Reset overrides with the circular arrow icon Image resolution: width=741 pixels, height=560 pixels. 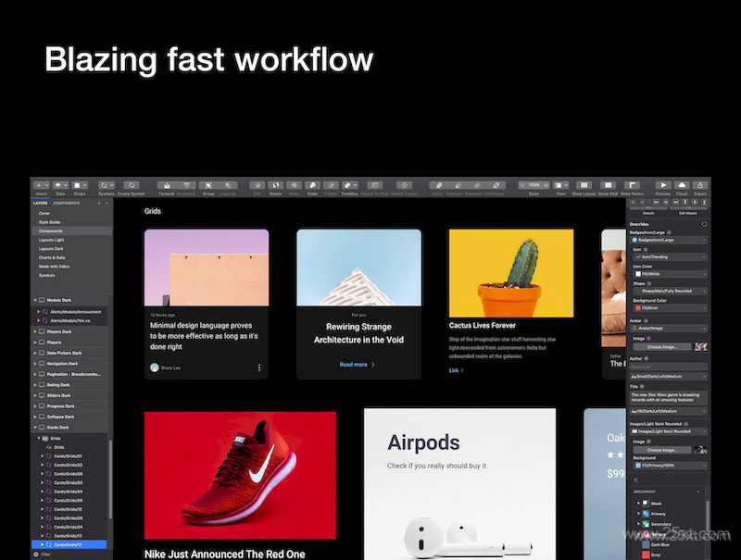704,224
